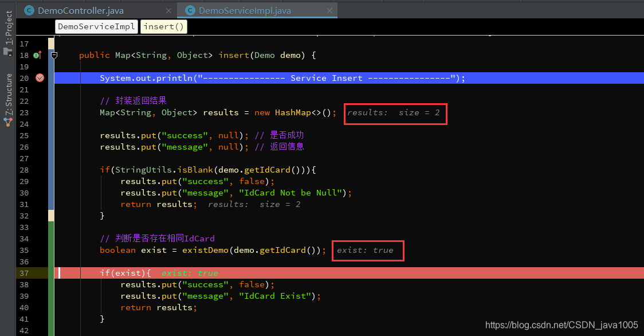The width and height of the screenshot is (644, 336).
Task: Click results.put("success", false) on line 38
Action: coord(197,284)
